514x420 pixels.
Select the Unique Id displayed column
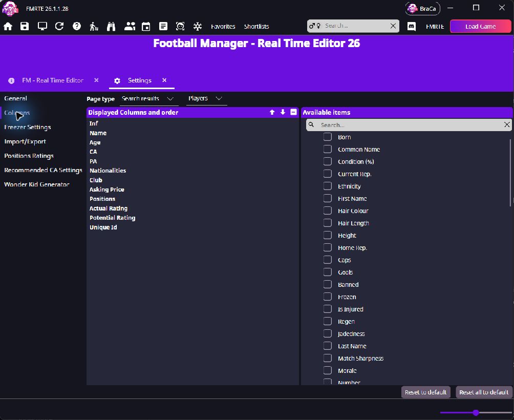pyautogui.click(x=103, y=227)
